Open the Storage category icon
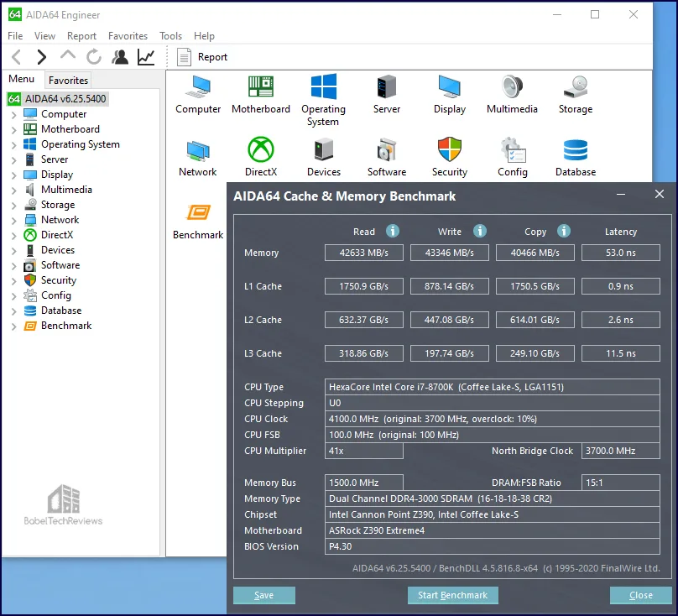The height and width of the screenshot is (616, 678). click(576, 94)
